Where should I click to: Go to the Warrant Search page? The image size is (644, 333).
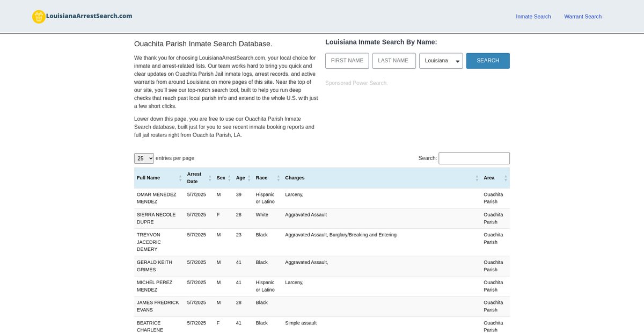(x=582, y=17)
